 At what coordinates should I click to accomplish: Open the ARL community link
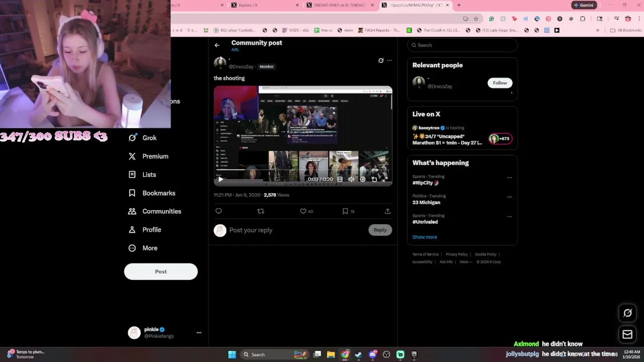tap(235, 50)
